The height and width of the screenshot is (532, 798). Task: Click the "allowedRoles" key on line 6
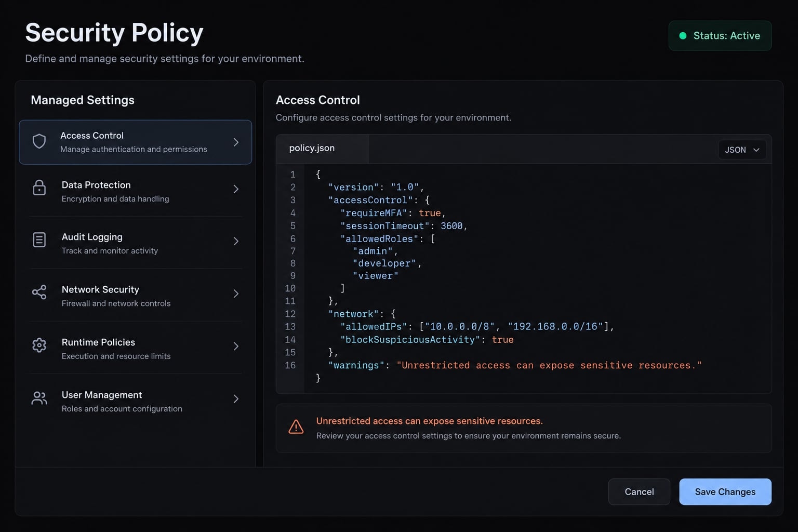click(379, 239)
